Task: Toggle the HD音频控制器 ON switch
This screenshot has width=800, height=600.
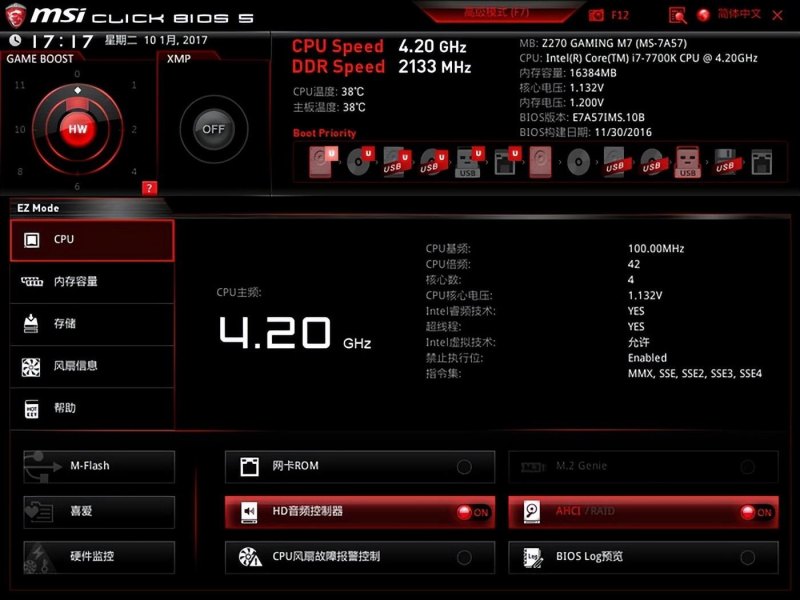Action: point(472,512)
